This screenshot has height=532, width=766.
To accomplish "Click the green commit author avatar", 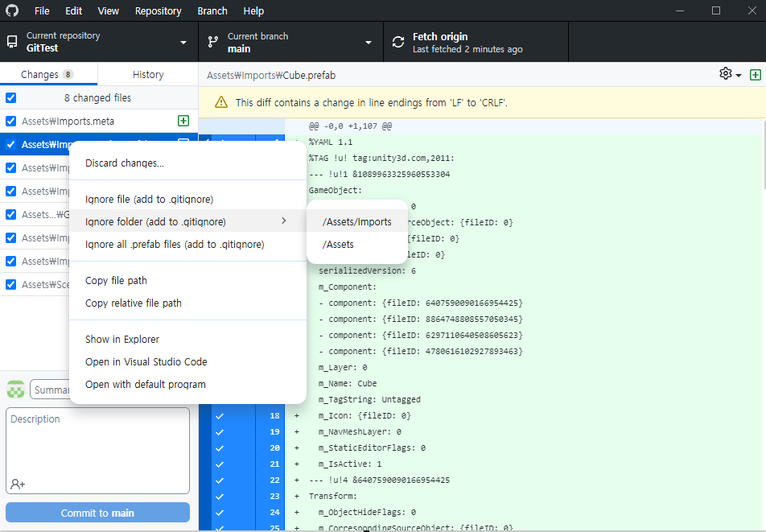I will (x=15, y=390).
